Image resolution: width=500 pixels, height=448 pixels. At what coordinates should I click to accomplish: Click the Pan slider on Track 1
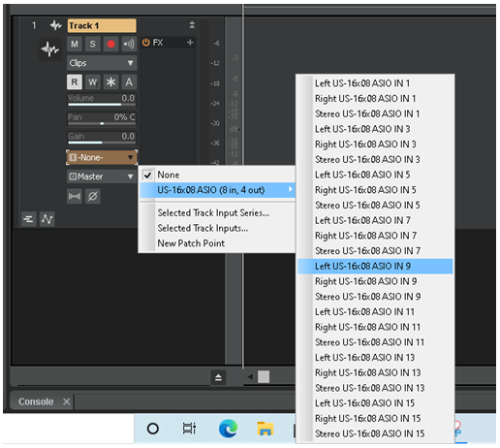[x=102, y=118]
